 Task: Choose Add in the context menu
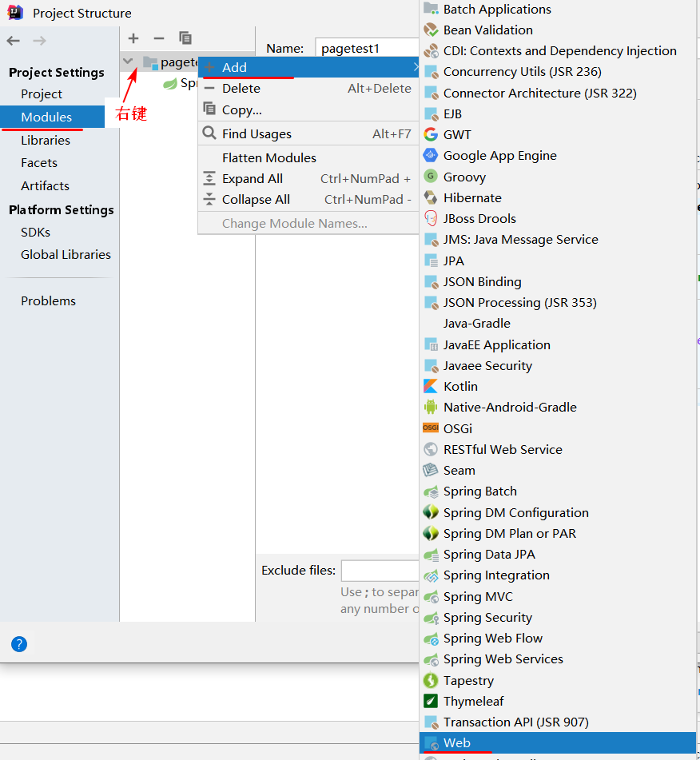(308, 67)
